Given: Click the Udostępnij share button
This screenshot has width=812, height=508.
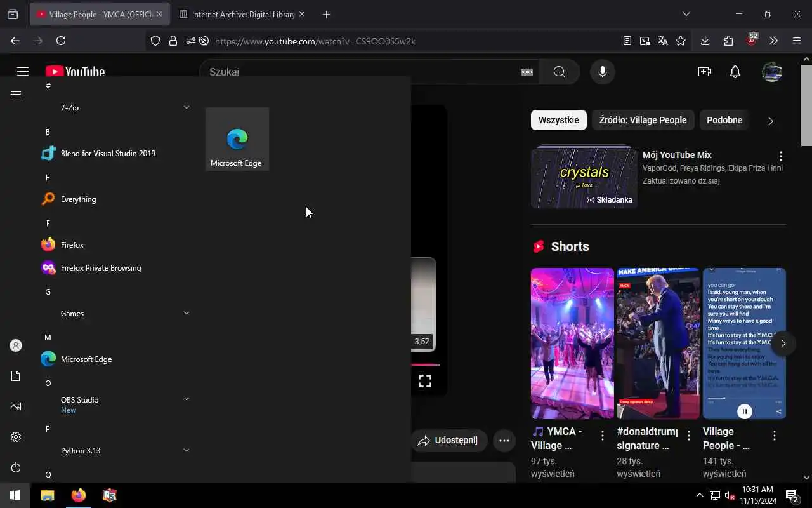Looking at the screenshot, I should tap(449, 440).
